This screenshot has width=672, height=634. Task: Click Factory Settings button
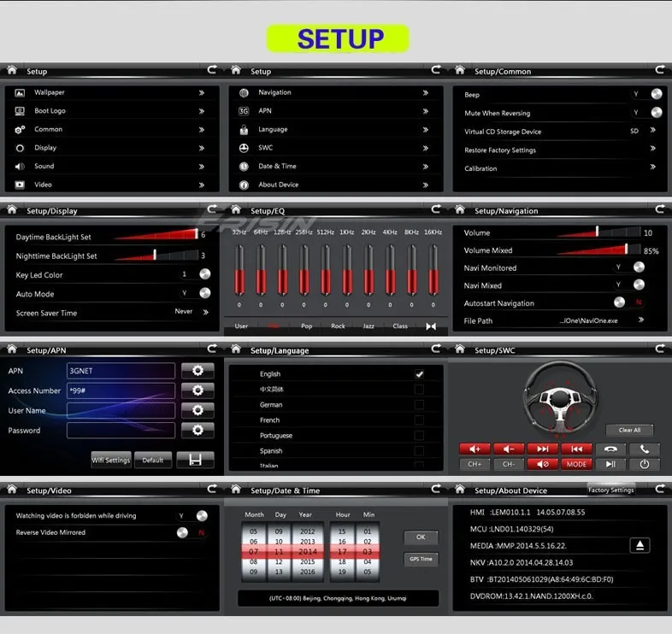point(610,490)
